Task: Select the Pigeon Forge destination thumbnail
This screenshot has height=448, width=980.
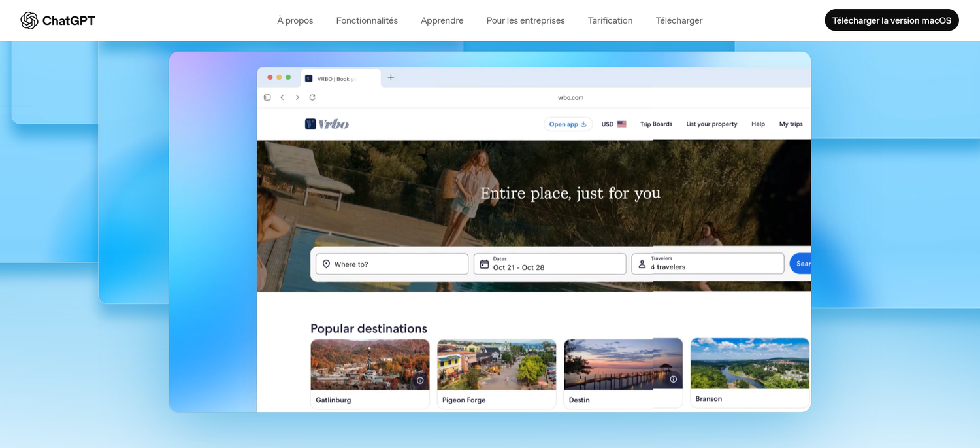Action: 497,364
